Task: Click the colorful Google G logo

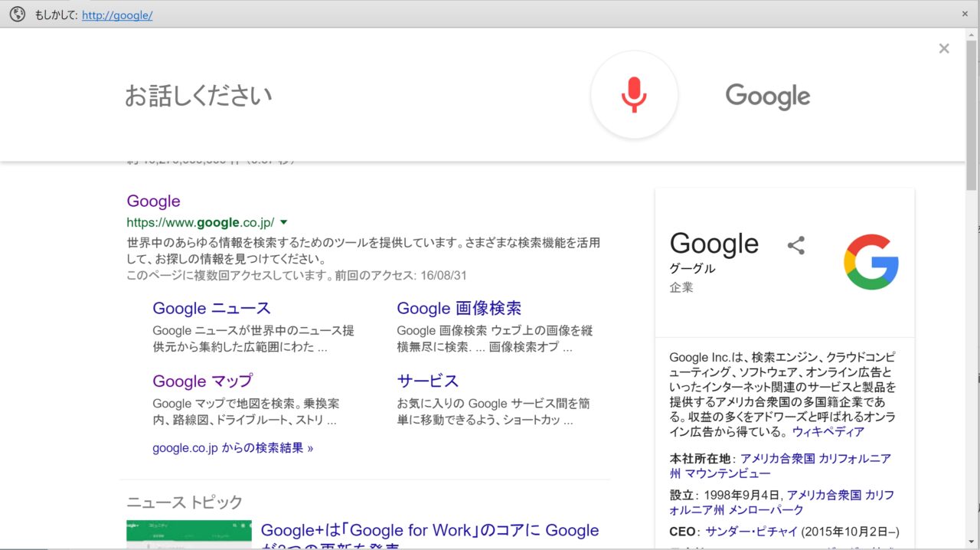Action: [x=871, y=262]
